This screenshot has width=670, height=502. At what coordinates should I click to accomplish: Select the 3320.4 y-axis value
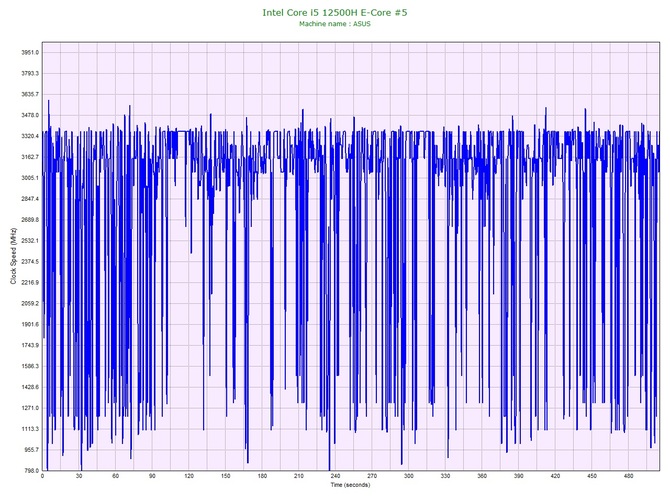[x=30, y=136]
